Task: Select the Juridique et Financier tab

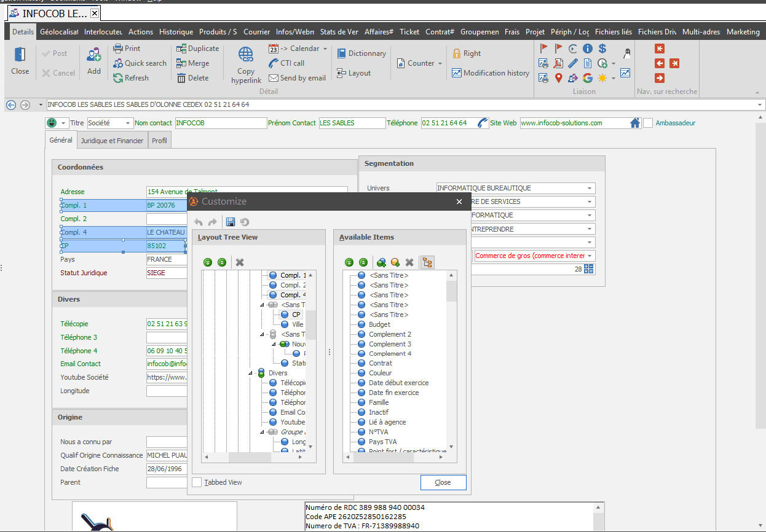Action: point(112,141)
